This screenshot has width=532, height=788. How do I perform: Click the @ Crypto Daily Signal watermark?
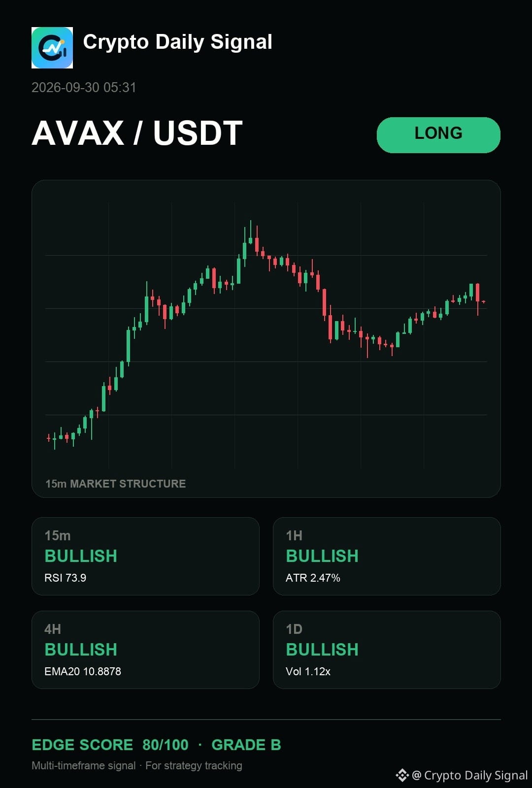click(x=469, y=775)
